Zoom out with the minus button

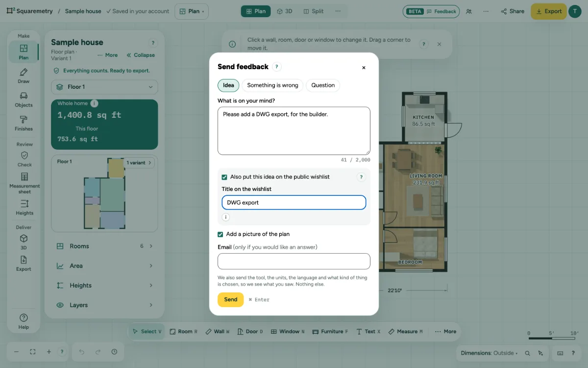pos(16,352)
